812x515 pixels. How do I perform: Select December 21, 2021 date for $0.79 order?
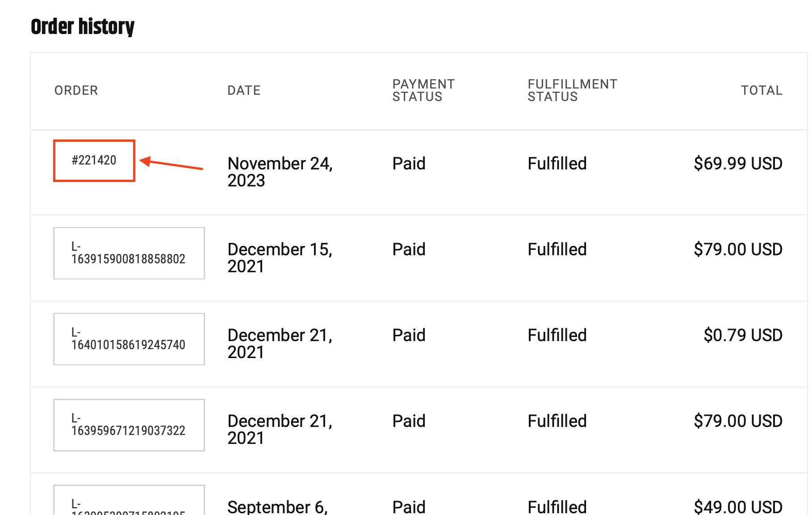click(280, 344)
